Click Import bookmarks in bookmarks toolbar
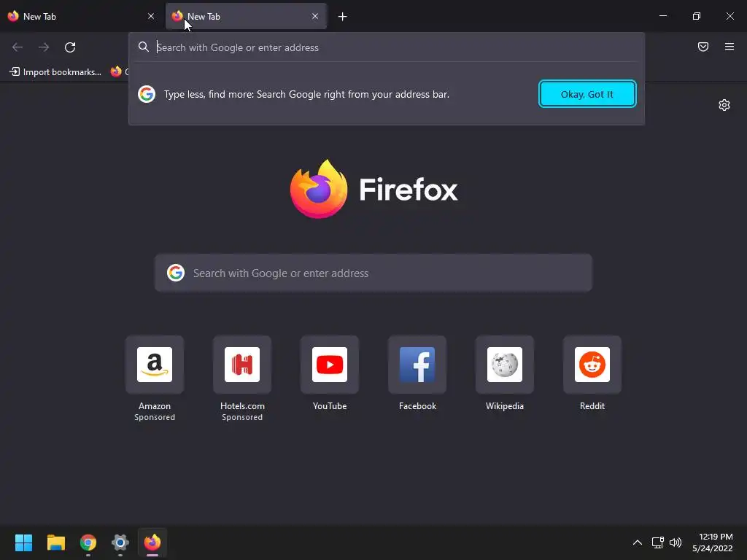 55,72
